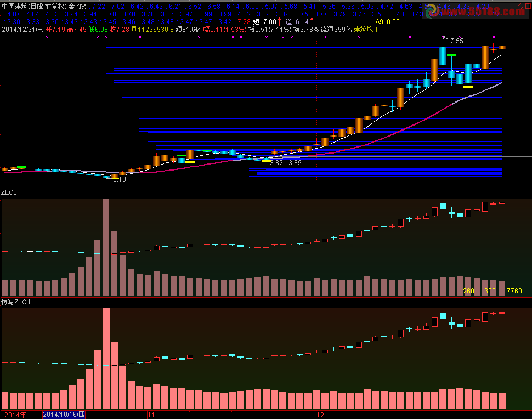Image resolution: width=532 pixels, height=419 pixels.
Task: Click the 低6.98 low price value
Action: pos(98,30)
